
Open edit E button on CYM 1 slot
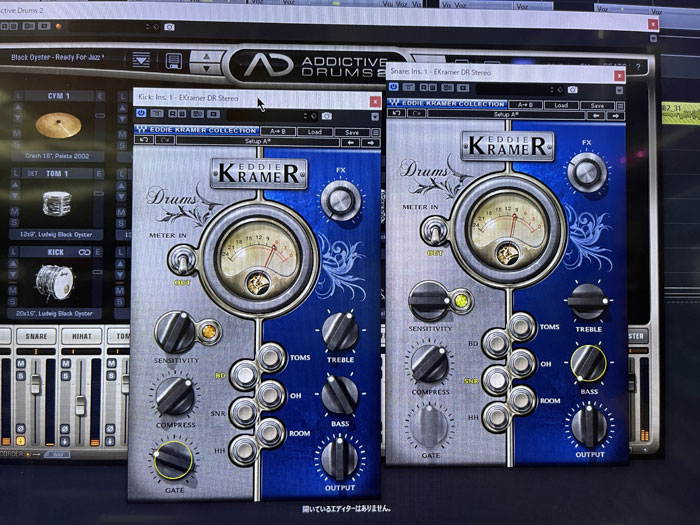click(99, 96)
